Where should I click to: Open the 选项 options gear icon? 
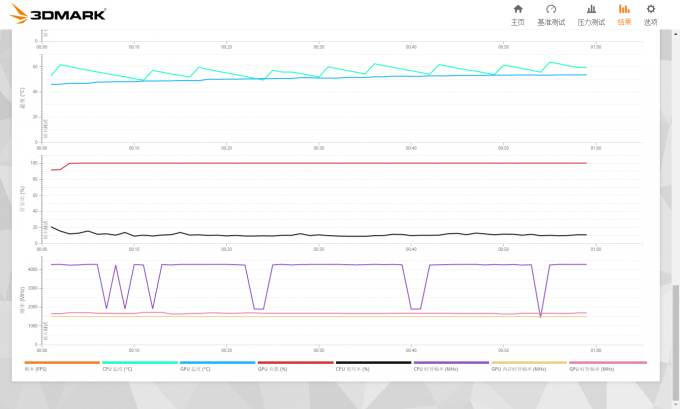pos(651,14)
